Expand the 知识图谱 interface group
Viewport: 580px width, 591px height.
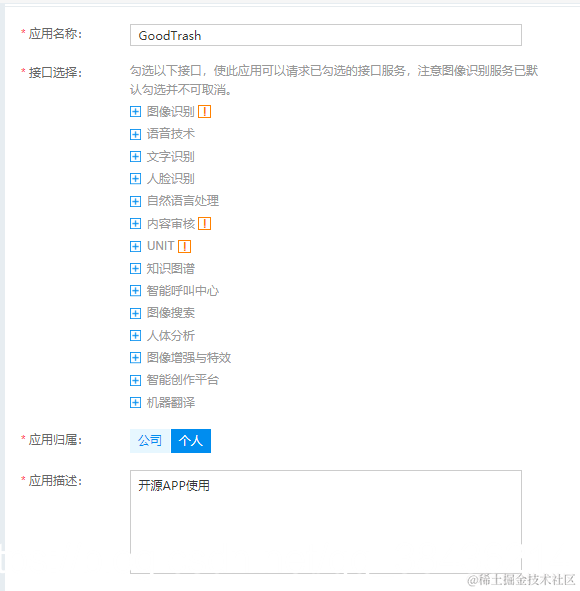tap(135, 268)
